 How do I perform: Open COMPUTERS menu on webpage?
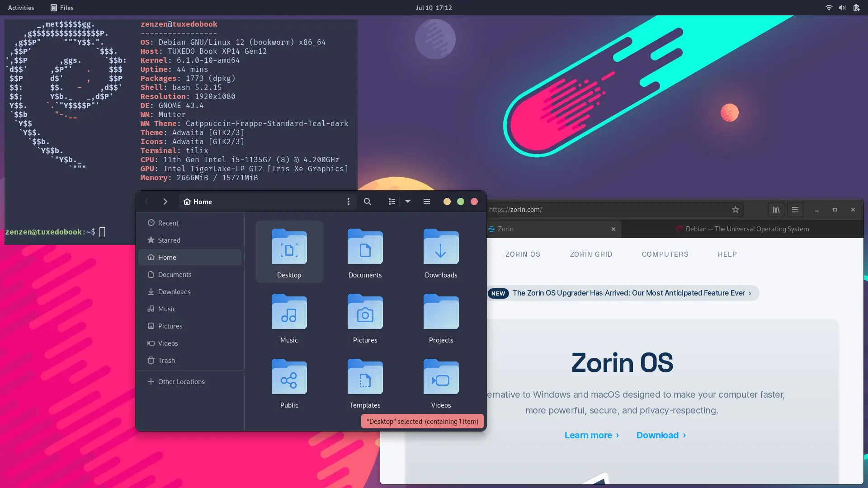[665, 254]
